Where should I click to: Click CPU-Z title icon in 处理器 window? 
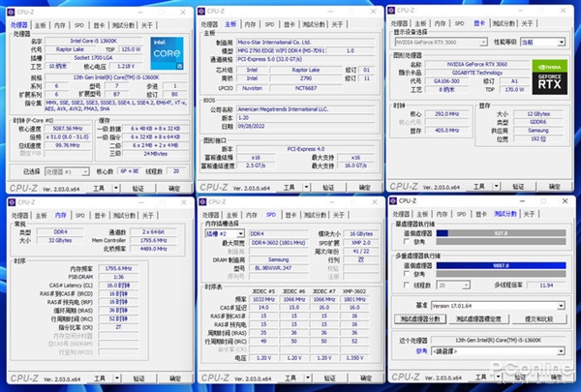tap(12, 13)
